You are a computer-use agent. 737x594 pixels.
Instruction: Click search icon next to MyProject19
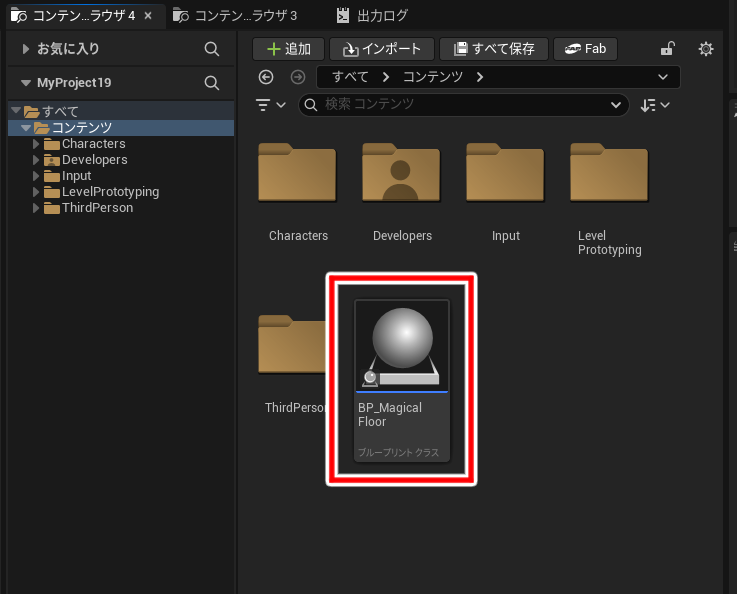point(212,83)
